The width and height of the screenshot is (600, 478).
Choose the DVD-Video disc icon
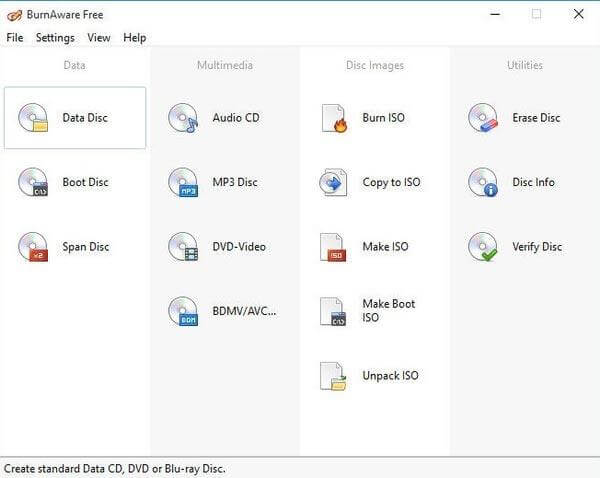tap(183, 247)
